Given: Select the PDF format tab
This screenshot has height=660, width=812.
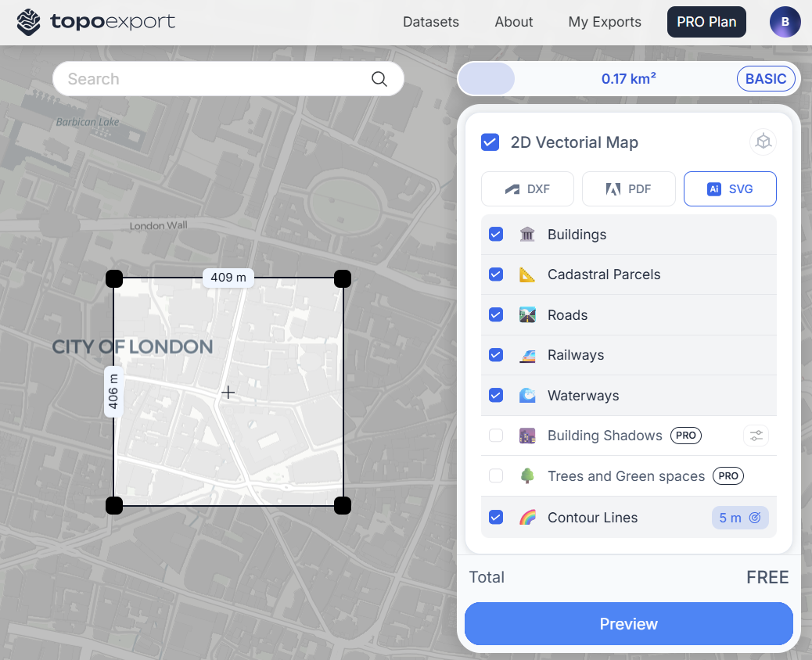Looking at the screenshot, I should pos(629,189).
